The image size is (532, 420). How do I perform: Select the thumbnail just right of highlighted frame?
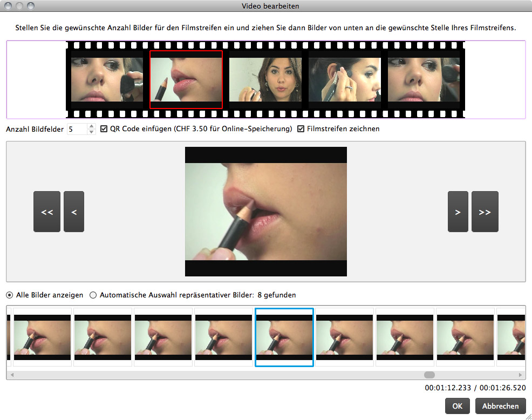pos(344,337)
